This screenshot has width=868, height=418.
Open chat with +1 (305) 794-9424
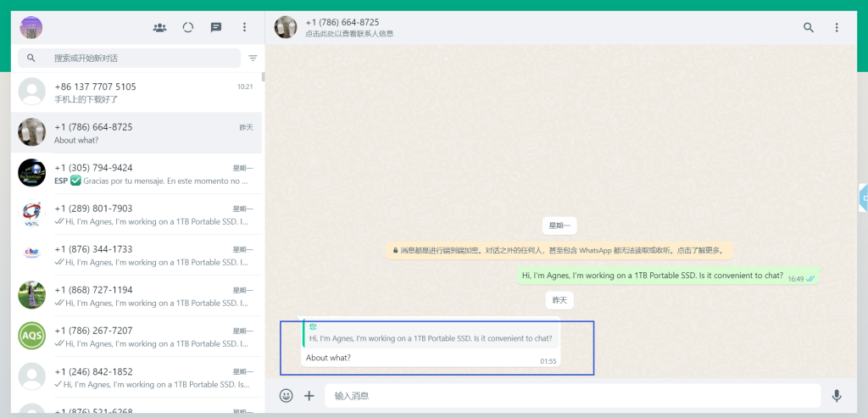[x=136, y=174]
